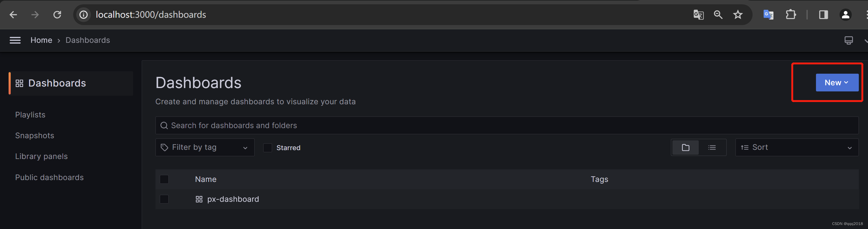Expand the Filter by tag dropdown
The width and height of the screenshot is (868, 229).
pyautogui.click(x=205, y=147)
